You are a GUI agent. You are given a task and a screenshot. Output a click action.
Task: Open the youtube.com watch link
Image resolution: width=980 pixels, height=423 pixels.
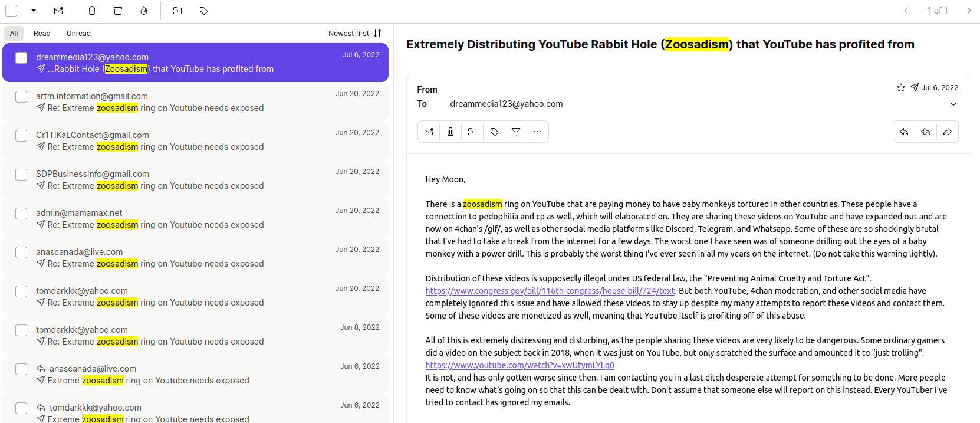point(519,365)
